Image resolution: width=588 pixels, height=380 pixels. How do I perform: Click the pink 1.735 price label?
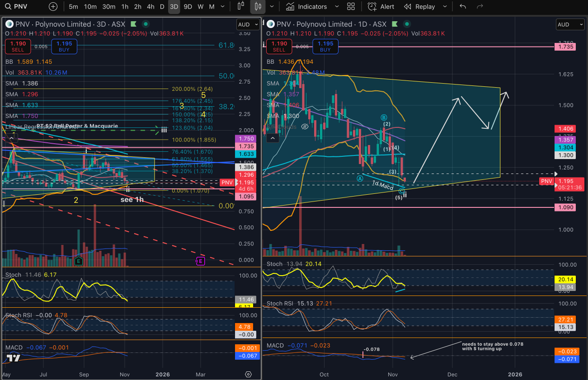coord(566,47)
